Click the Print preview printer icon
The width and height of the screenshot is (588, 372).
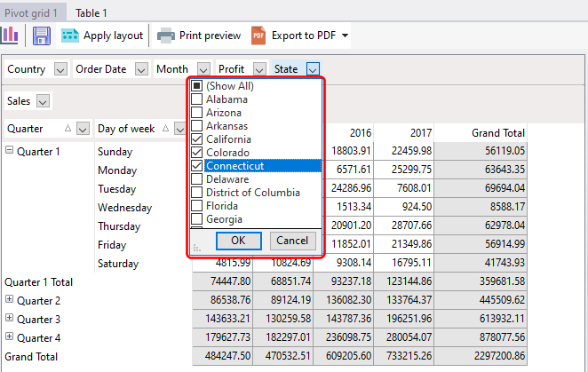coord(165,36)
